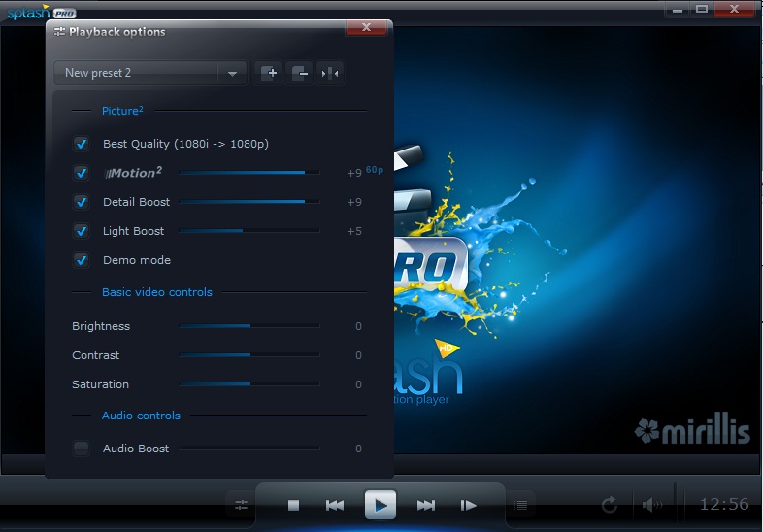Stop playback with the stop button
This screenshot has width=763, height=532.
point(293,505)
